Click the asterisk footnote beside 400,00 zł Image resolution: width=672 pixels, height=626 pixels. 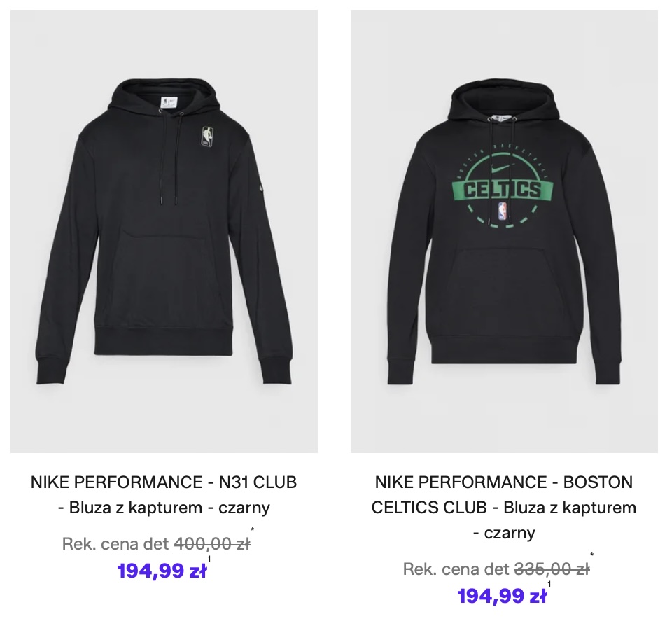[x=252, y=531]
